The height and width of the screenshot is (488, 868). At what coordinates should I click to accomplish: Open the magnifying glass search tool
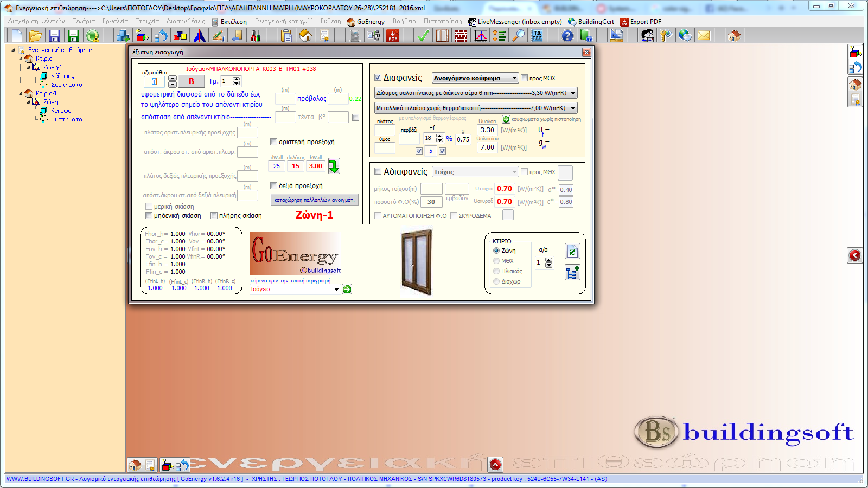519,36
